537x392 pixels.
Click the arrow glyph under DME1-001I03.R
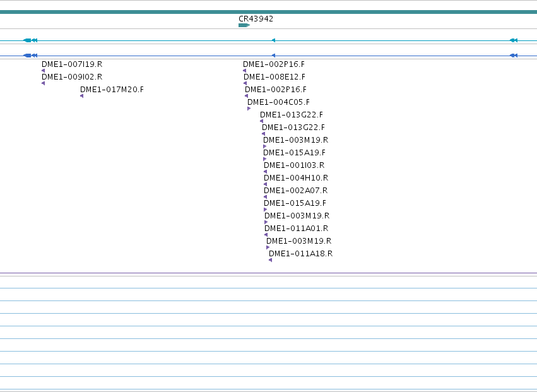[266, 172]
